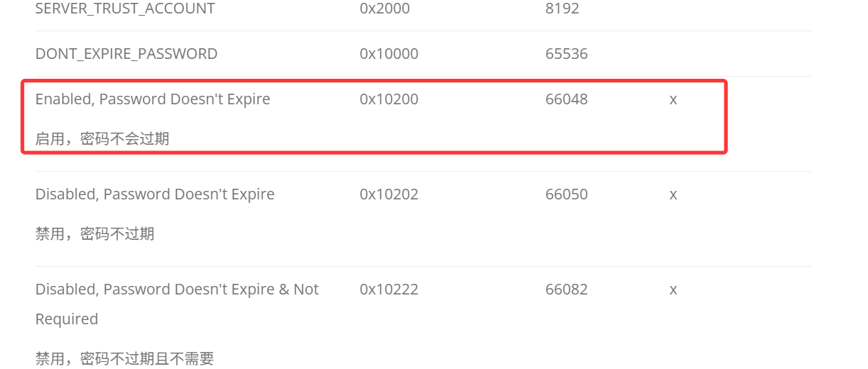Screen dimensions: 868x369
Task: Click the 66082 decimal value
Action: (x=567, y=290)
